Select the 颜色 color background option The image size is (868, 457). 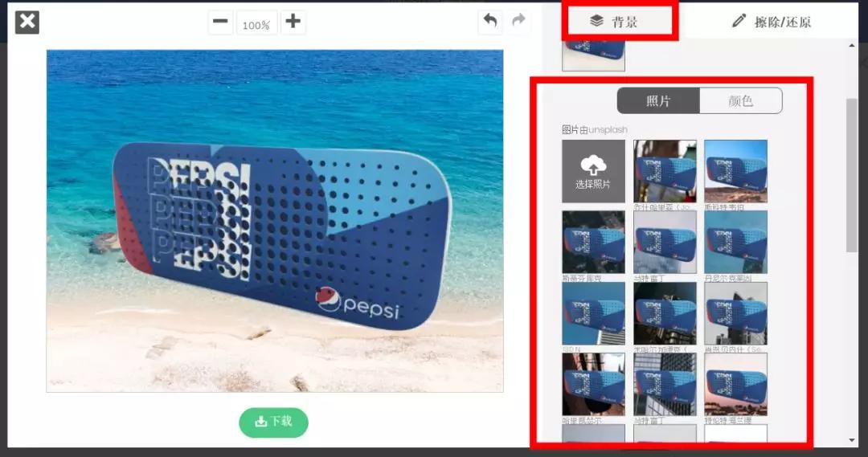click(741, 100)
